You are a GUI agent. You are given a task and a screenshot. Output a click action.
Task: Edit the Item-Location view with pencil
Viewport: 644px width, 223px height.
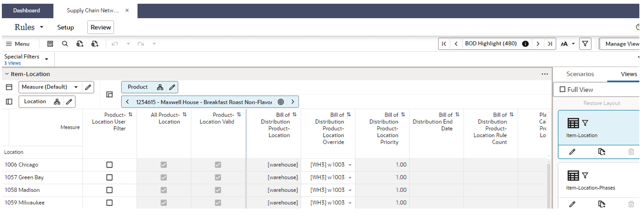coord(572,151)
